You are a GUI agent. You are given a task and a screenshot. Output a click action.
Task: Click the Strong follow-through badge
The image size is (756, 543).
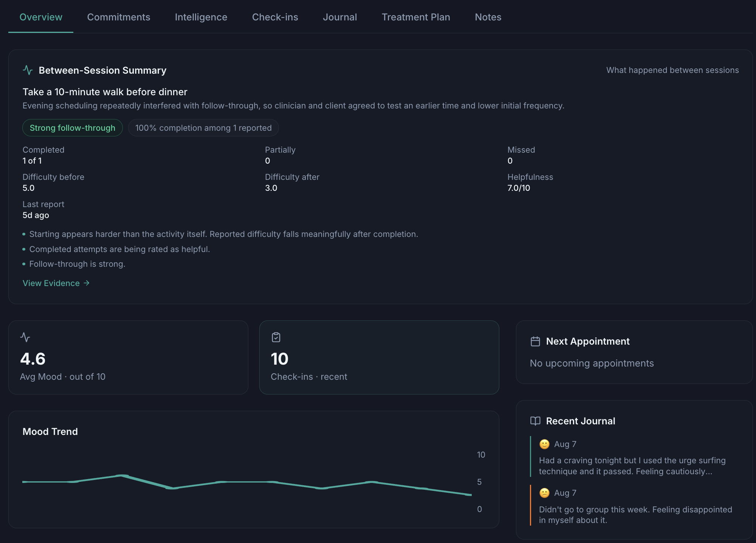click(73, 128)
